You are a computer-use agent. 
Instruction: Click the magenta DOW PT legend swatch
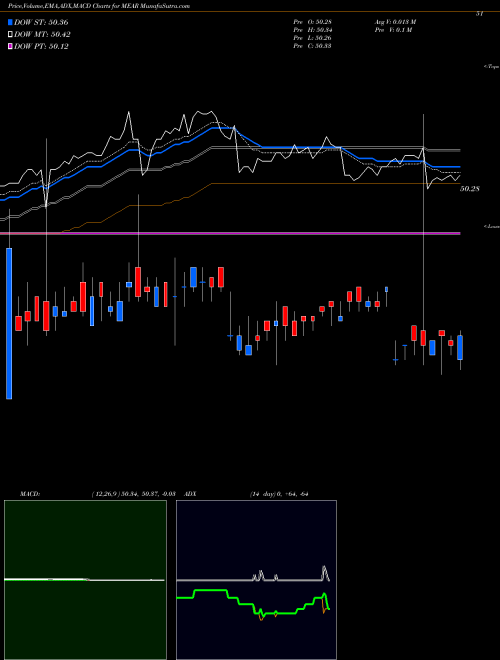(x=11, y=46)
